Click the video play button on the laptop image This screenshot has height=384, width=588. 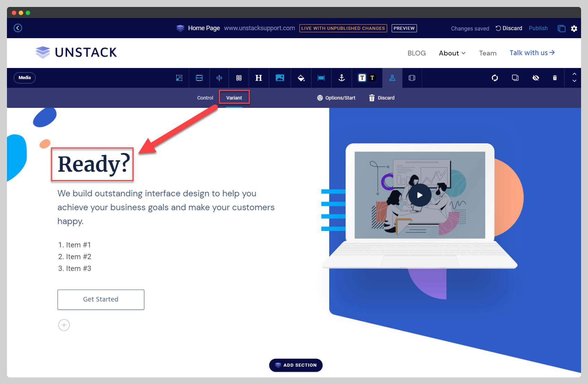(x=419, y=195)
